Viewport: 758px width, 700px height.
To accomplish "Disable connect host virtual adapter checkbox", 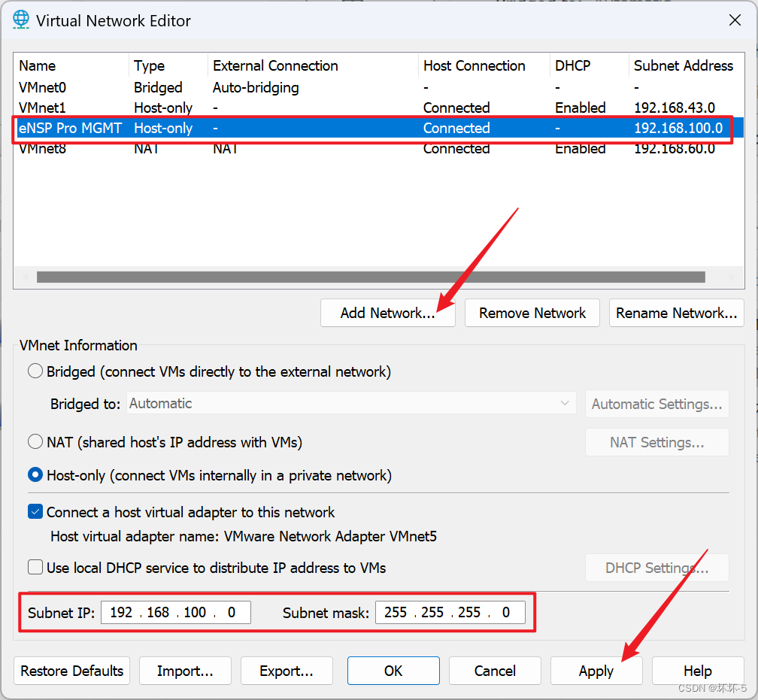I will coord(35,511).
